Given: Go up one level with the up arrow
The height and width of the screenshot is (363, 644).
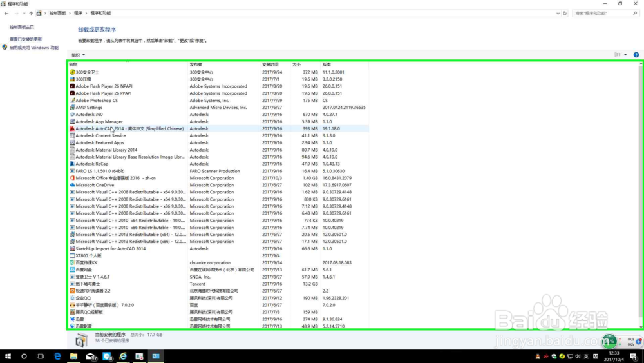Looking at the screenshot, I should (x=31, y=13).
